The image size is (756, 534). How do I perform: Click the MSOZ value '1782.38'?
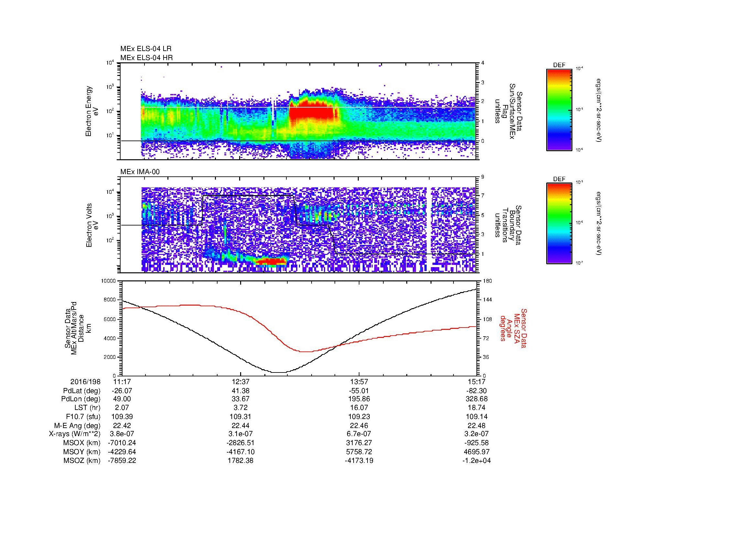(x=241, y=461)
